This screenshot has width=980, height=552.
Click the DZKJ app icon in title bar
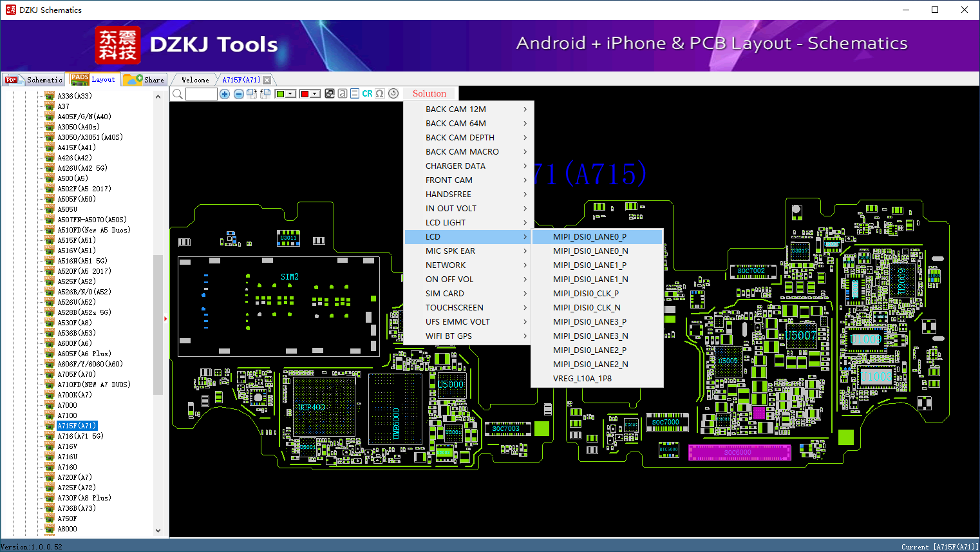tap(10, 10)
